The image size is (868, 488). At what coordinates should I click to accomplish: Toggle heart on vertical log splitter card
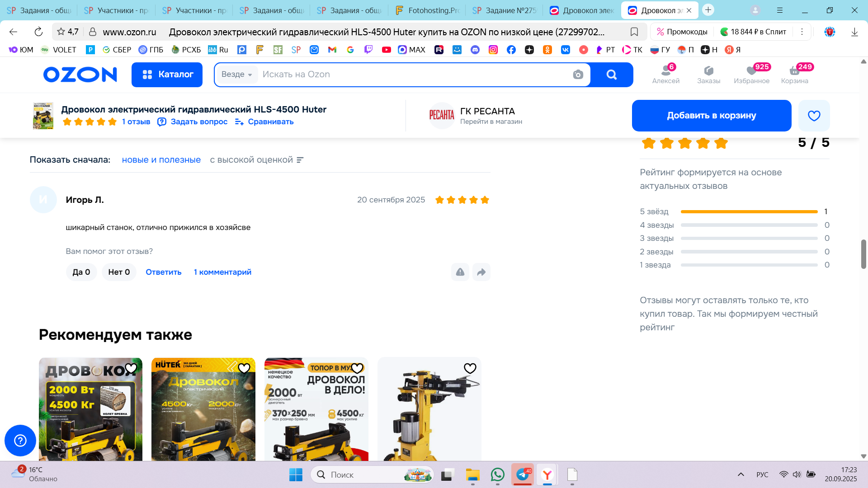[470, 369]
